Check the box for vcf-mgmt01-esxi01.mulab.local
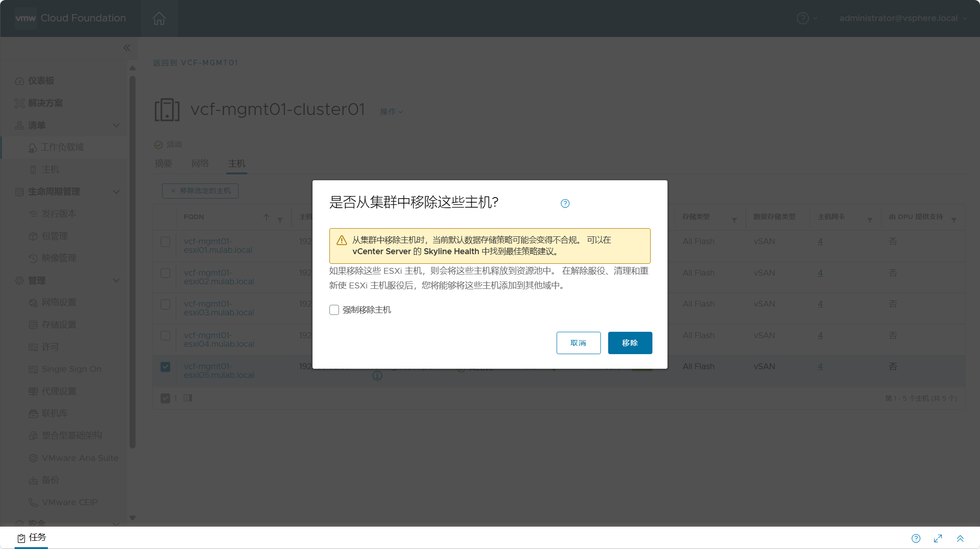The height and width of the screenshot is (549, 980). tap(166, 242)
